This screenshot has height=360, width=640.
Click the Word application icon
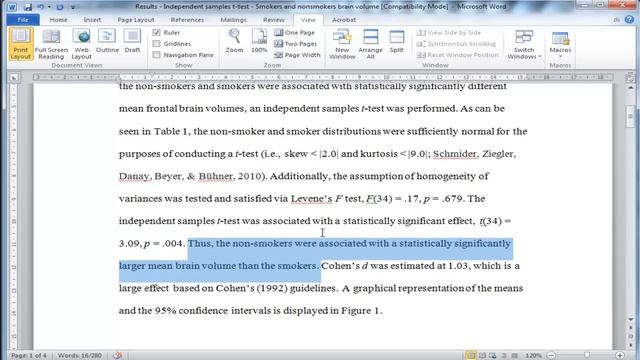click(x=12, y=7)
